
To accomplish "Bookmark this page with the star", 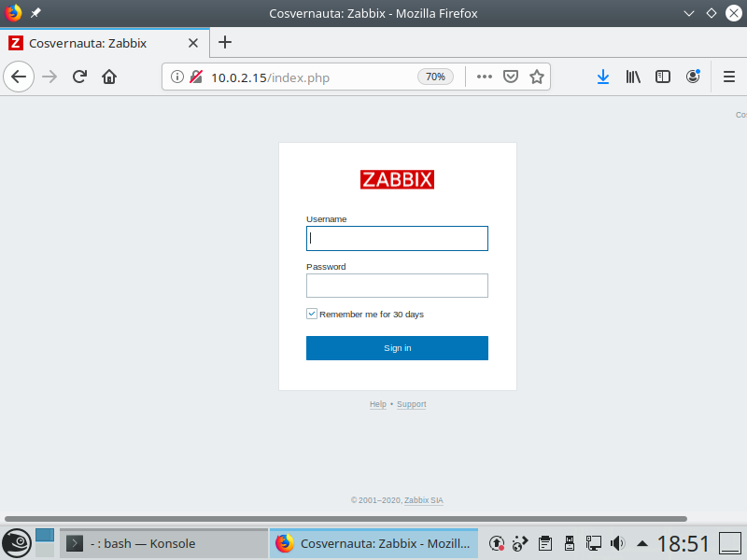I will (537, 77).
